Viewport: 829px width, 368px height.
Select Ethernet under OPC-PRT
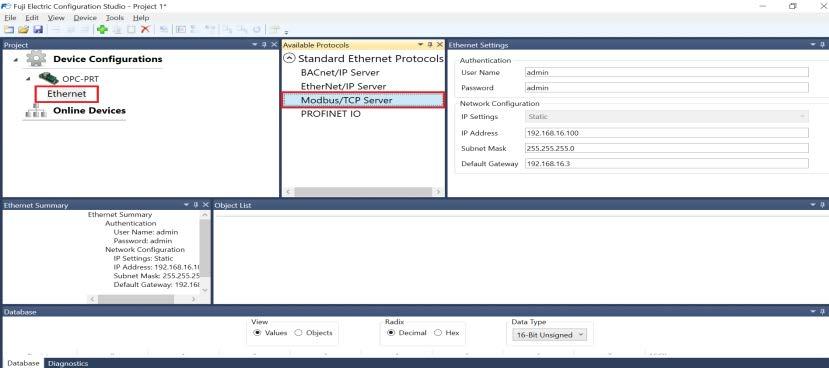(67, 94)
